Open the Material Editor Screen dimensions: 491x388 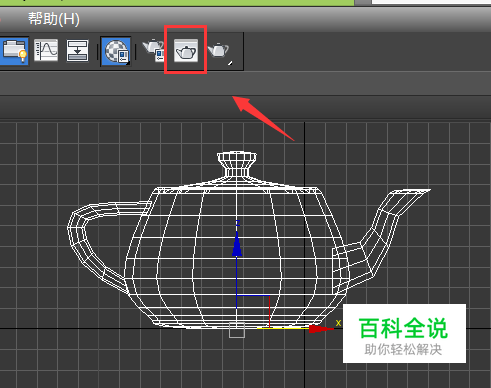click(x=116, y=51)
